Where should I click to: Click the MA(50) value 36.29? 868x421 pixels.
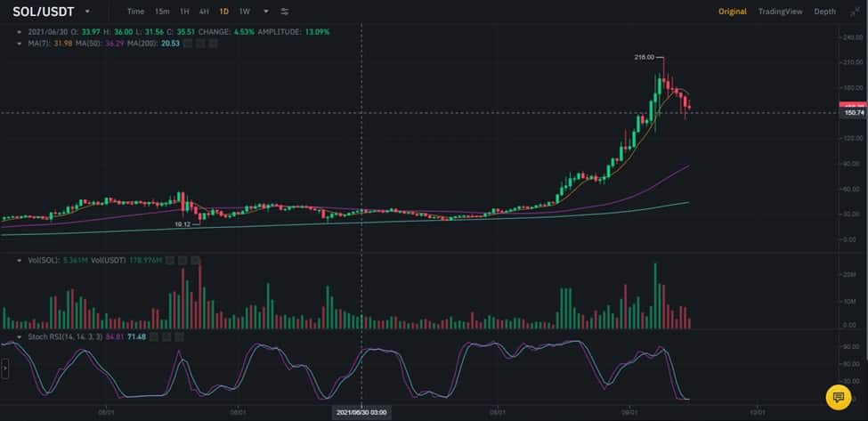tap(115, 43)
